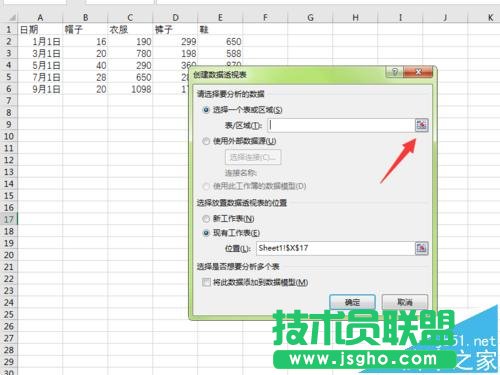Screen dimensions: 500x375
Task: Click cell containing 帽子
Action: 85,30
